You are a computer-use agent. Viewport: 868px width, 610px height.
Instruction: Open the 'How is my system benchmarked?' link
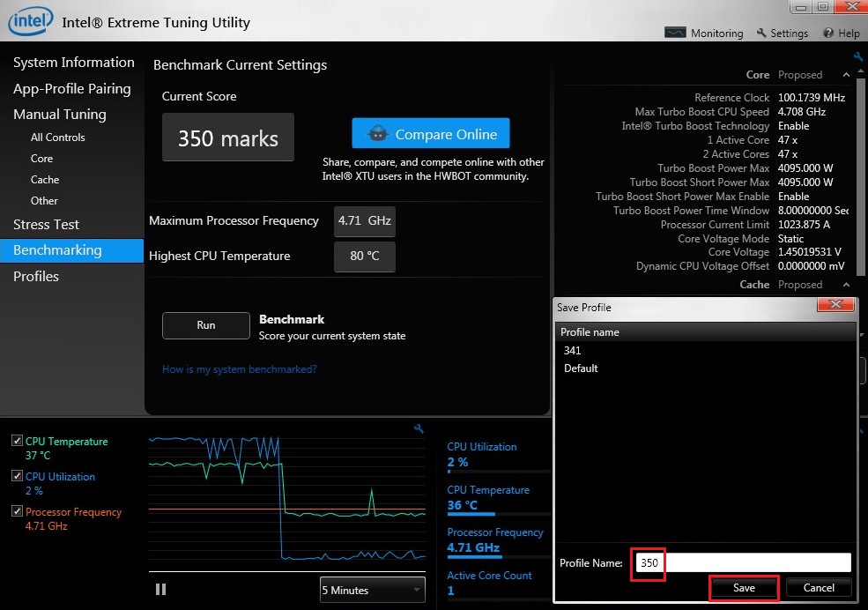(239, 369)
